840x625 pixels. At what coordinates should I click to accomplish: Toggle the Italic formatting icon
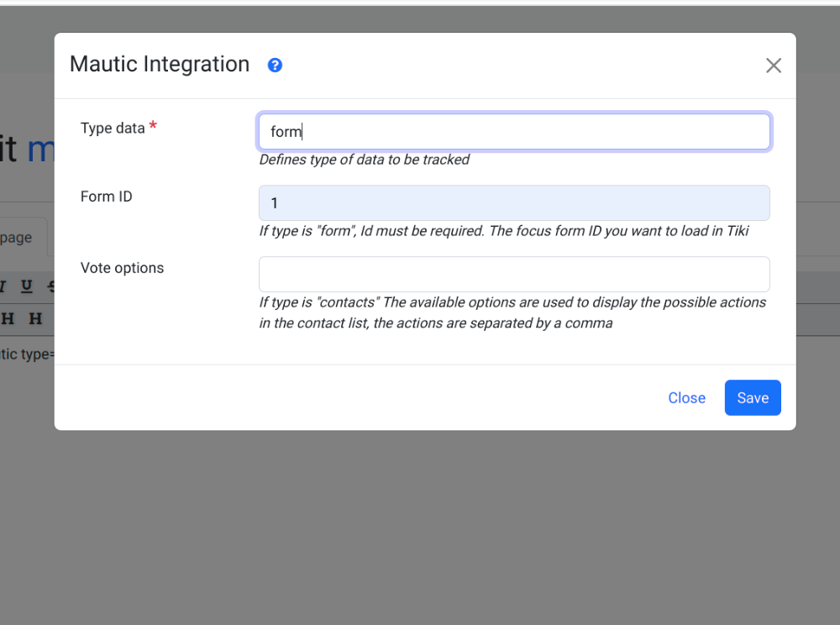(3, 286)
